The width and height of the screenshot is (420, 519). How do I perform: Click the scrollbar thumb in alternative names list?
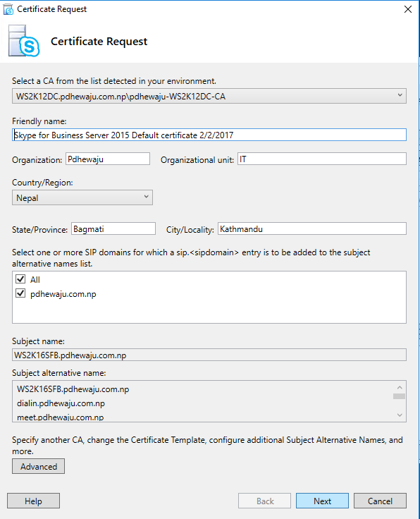pyautogui.click(x=399, y=396)
